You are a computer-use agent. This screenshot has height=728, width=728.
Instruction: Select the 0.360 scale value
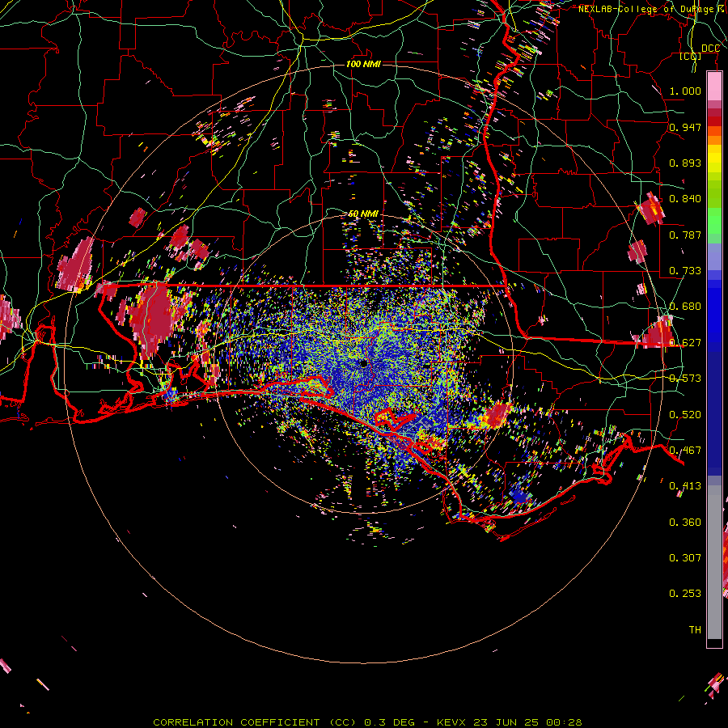coord(685,523)
